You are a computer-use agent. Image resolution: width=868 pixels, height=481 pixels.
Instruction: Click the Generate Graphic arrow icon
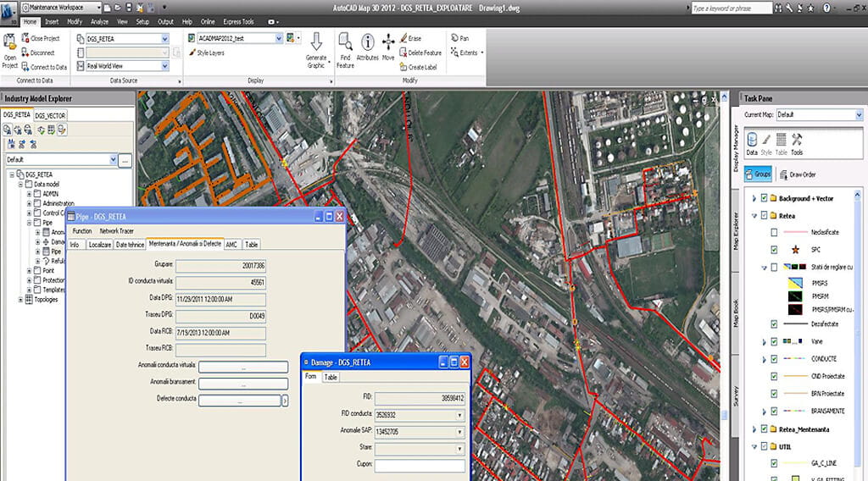tap(316, 42)
